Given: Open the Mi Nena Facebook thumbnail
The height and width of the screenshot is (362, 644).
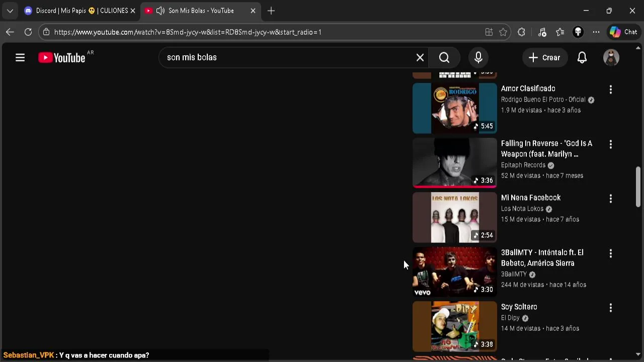Looking at the screenshot, I should coord(455,217).
